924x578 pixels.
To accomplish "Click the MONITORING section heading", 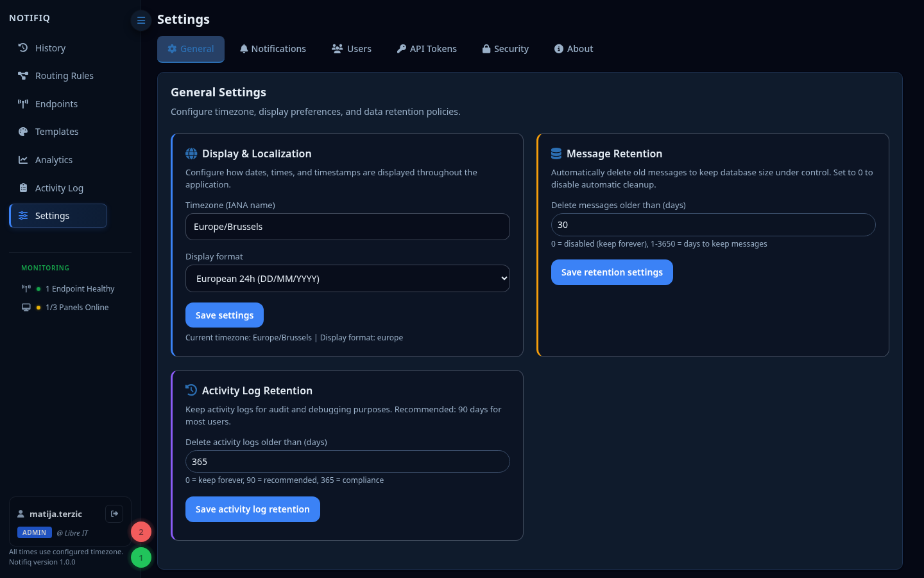I will pos(45,268).
